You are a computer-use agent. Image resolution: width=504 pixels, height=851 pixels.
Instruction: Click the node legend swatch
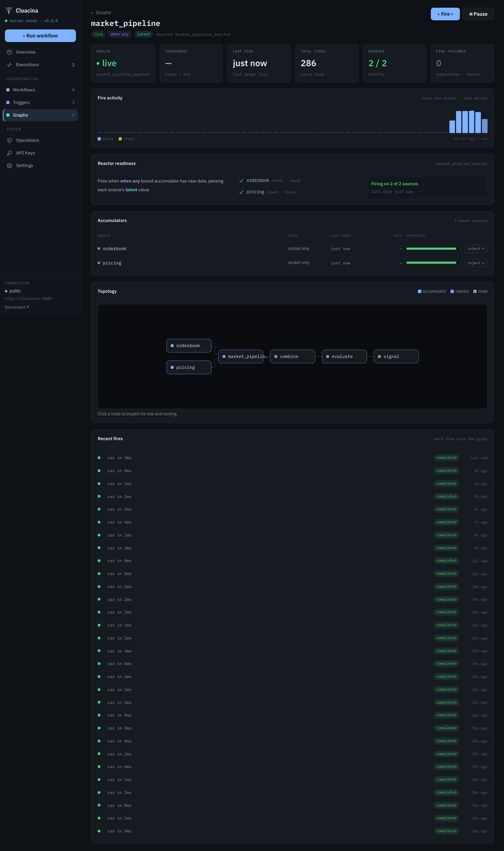(475, 291)
